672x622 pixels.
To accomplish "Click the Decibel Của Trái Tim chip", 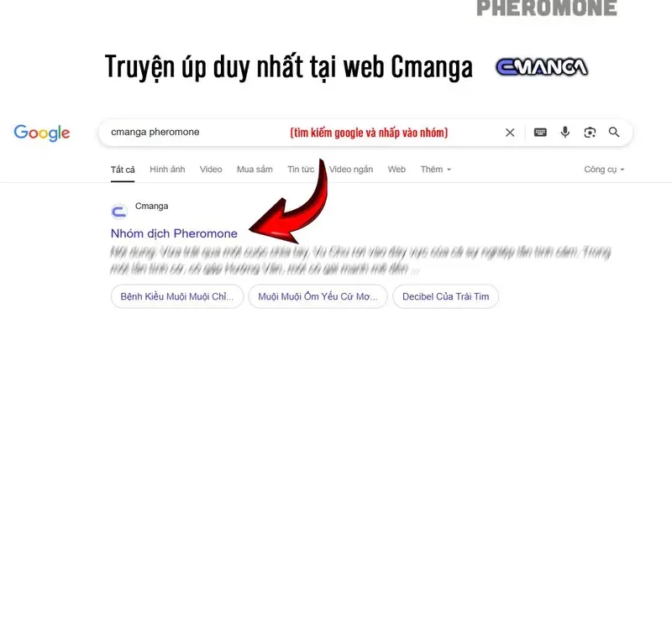I will coord(446,296).
